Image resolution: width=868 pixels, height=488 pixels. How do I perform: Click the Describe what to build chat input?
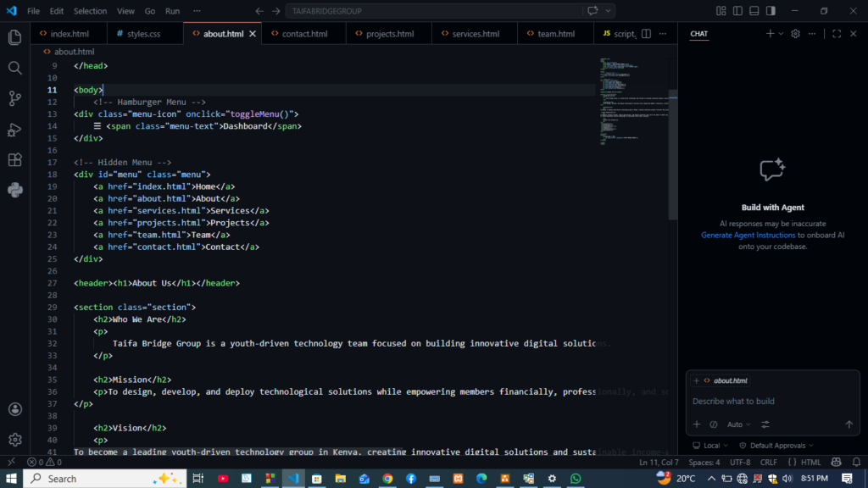[772, 401]
